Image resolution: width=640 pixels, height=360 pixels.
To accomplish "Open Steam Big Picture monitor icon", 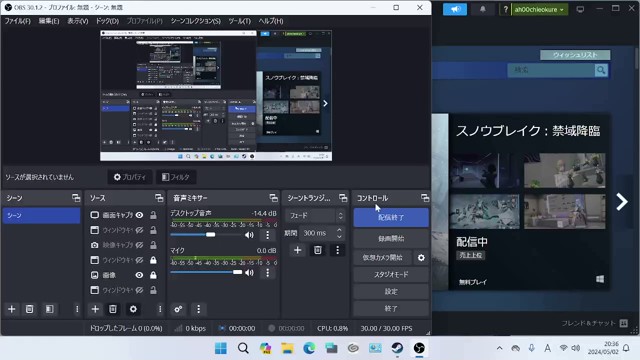I will pos(580,9).
